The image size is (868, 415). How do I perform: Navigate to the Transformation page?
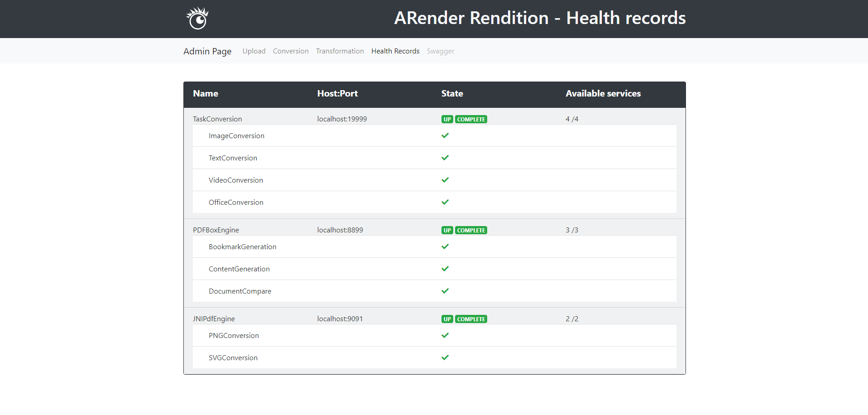click(x=340, y=51)
